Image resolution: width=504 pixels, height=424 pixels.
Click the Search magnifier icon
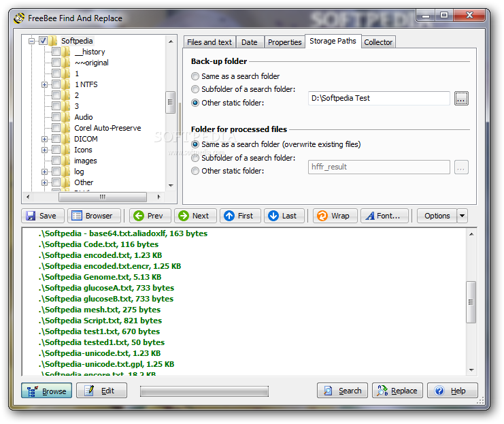pyautogui.click(x=328, y=391)
